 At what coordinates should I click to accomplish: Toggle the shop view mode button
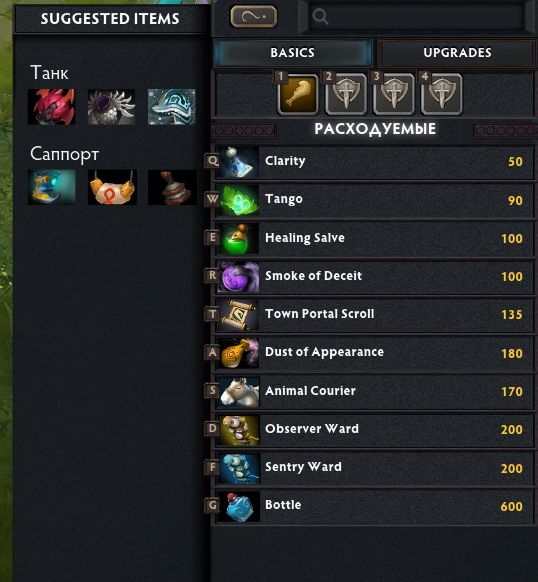tap(254, 16)
